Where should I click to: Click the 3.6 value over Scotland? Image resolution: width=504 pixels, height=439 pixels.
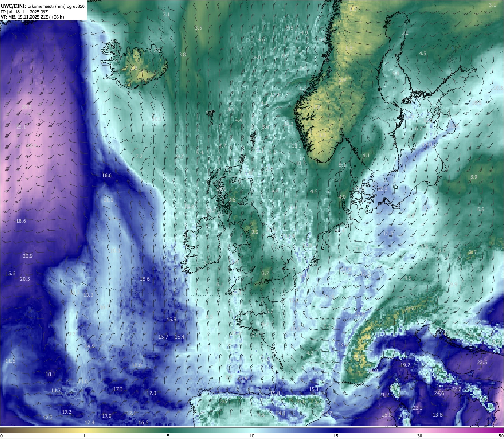232,200
